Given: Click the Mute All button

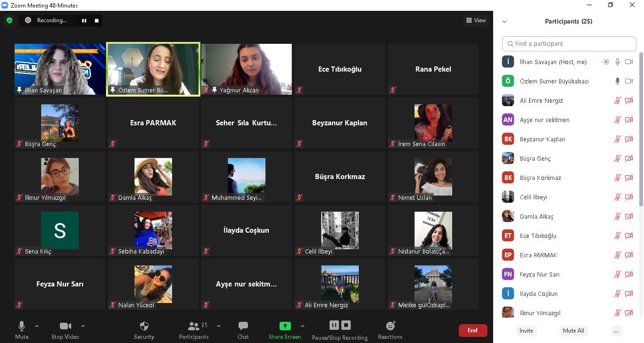Looking at the screenshot, I should [x=573, y=330].
